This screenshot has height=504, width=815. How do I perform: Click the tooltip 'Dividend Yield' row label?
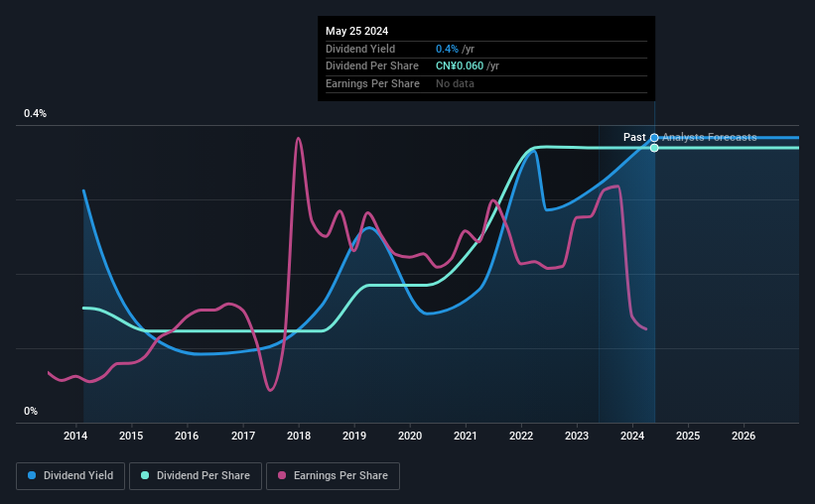click(360, 49)
